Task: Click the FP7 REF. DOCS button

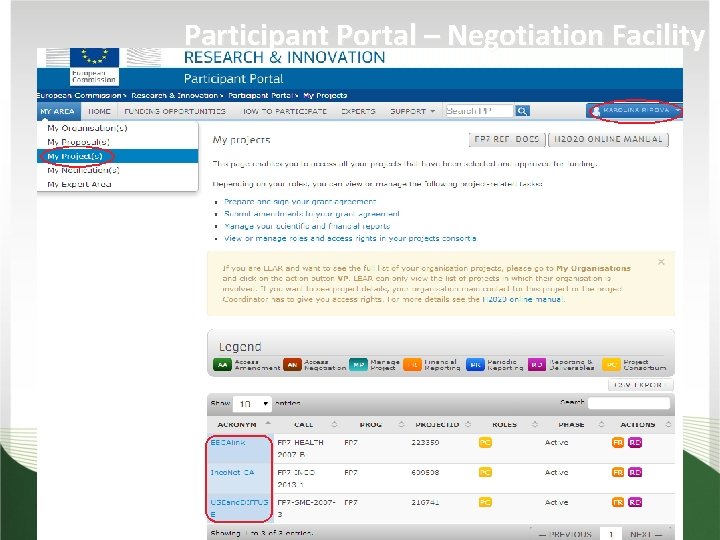Action: [x=507, y=139]
